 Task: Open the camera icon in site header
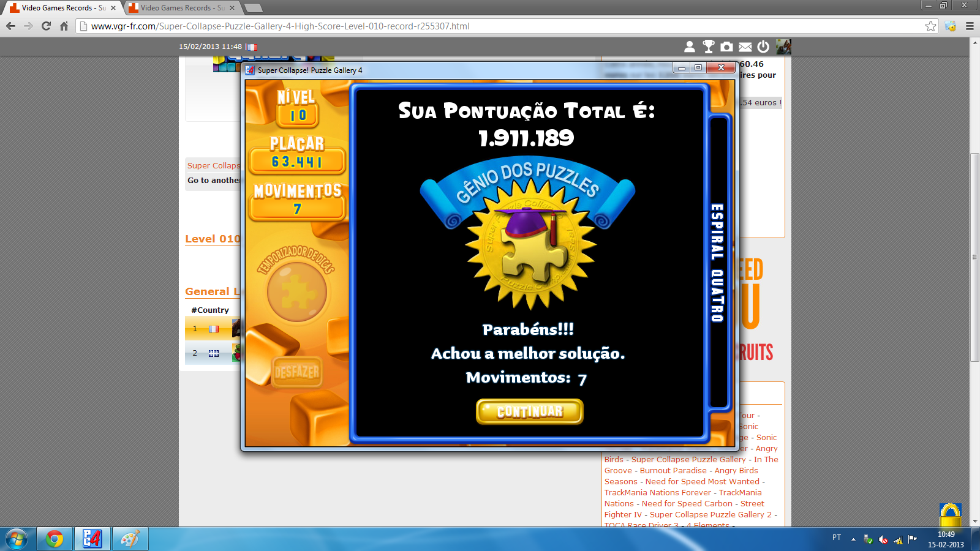[x=726, y=47]
